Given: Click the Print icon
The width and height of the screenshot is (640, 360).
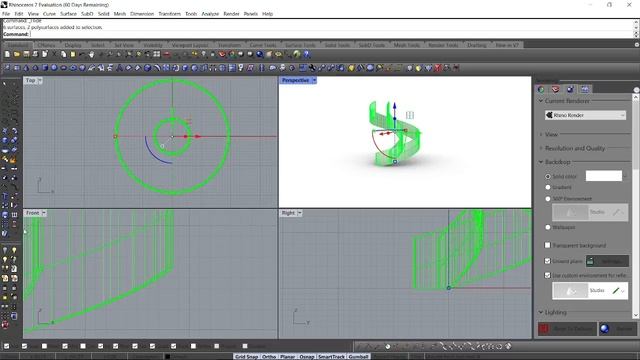Looking at the screenshot, I should [36, 54].
